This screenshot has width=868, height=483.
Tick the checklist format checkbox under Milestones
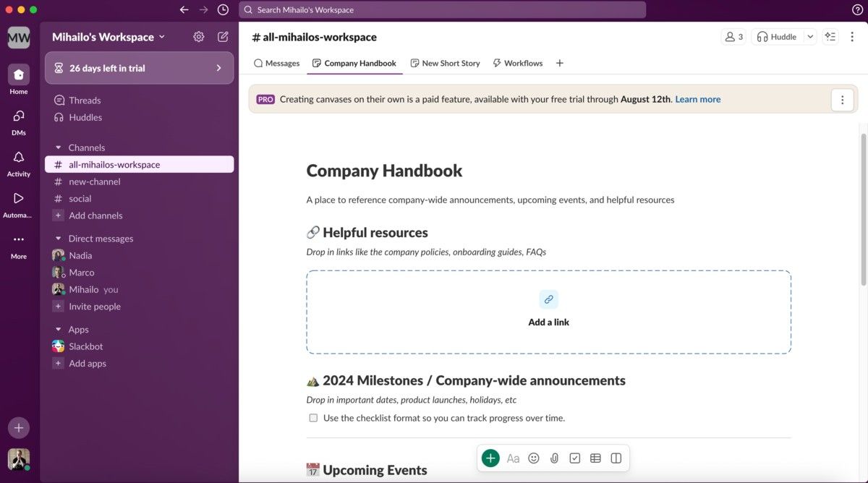click(313, 417)
